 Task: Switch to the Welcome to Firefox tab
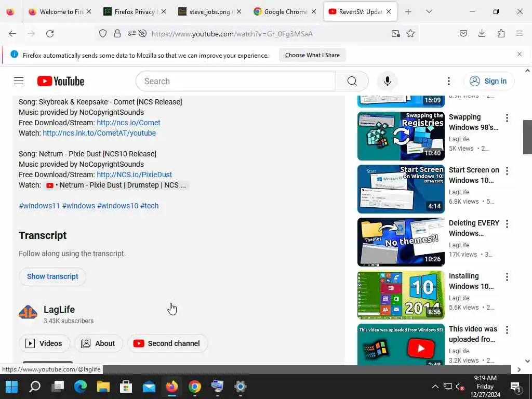tap(60, 12)
